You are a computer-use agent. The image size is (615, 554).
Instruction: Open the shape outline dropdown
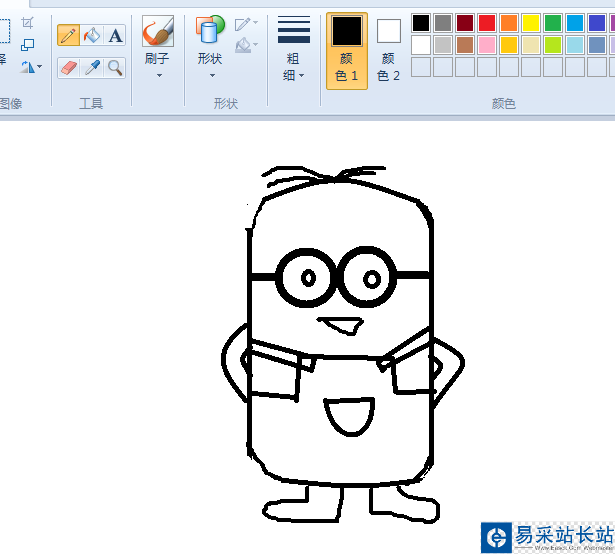point(246,24)
